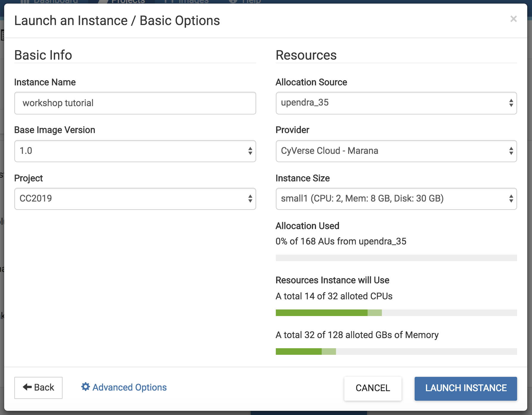Open the Provider dropdown
This screenshot has width=532, height=415.
click(396, 151)
